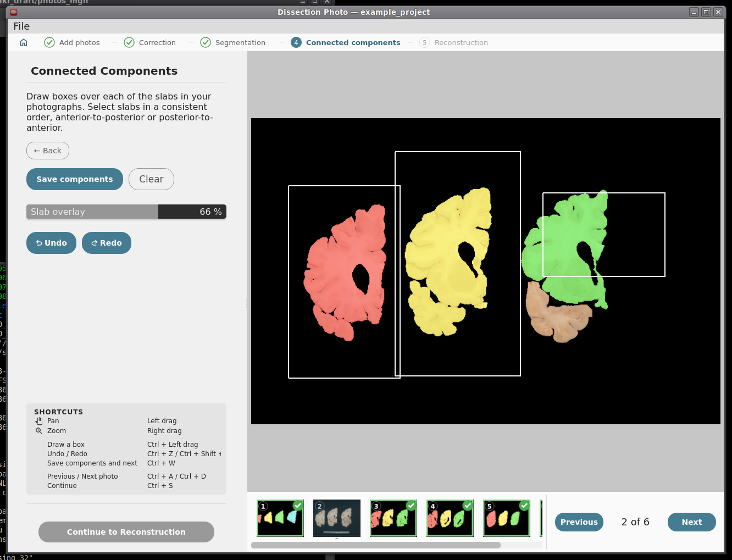732x560 pixels.
Task: Clear all drawn boxes
Action: click(151, 179)
